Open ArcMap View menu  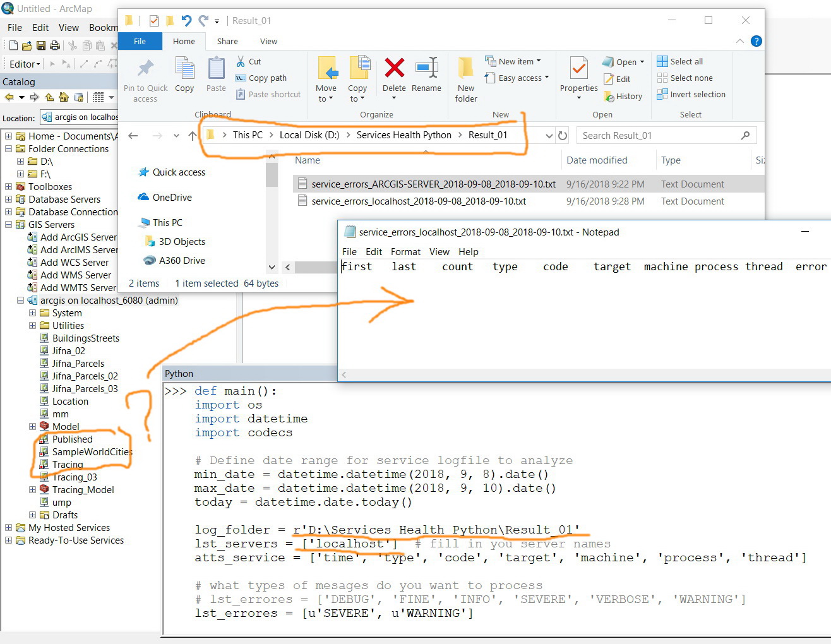tap(69, 27)
